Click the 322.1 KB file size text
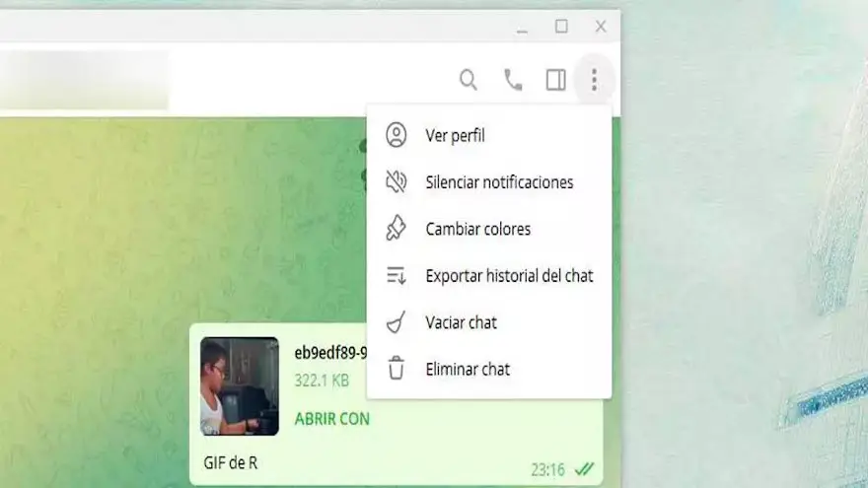Image resolution: width=868 pixels, height=488 pixels. tap(322, 381)
